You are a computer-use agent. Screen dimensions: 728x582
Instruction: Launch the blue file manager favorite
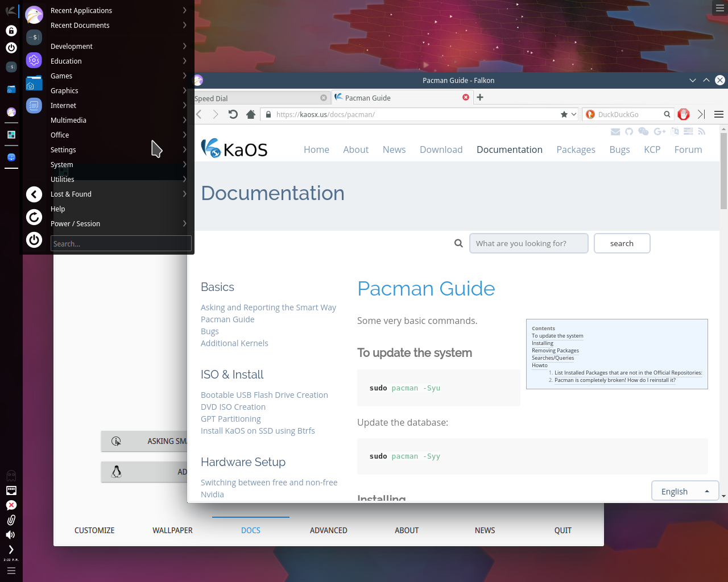tap(34, 83)
